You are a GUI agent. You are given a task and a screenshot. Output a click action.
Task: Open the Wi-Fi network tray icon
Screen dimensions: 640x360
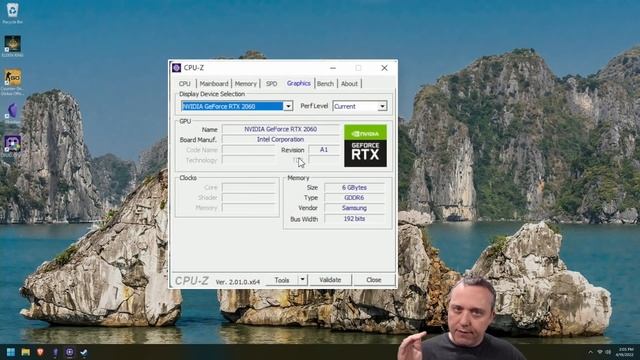click(600, 352)
